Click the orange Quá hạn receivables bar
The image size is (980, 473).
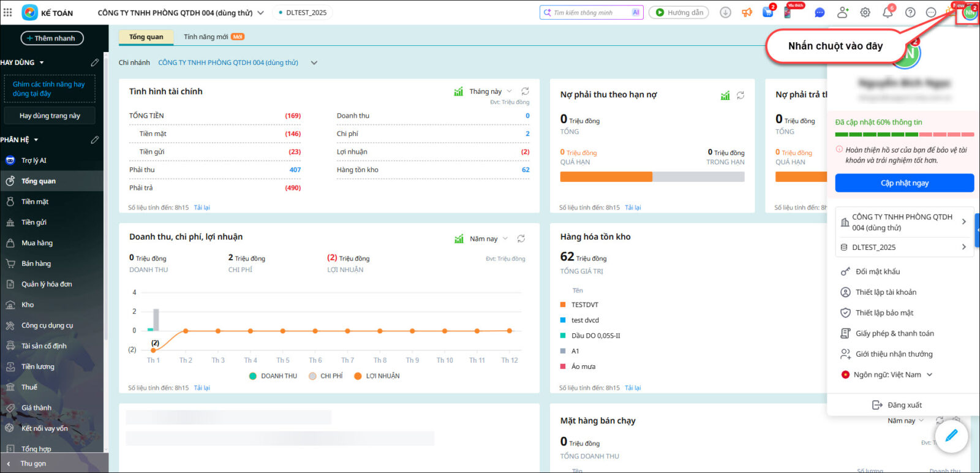pos(606,176)
